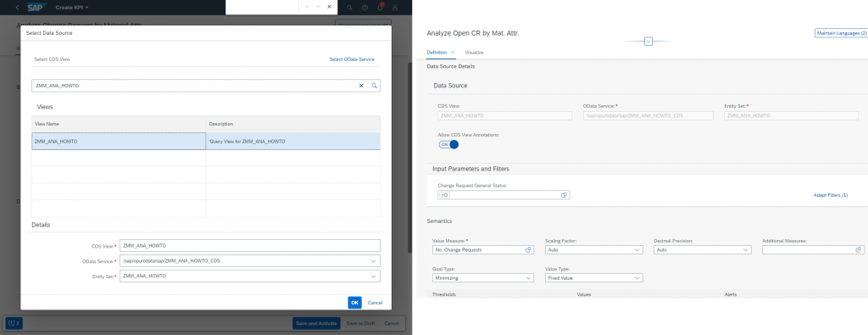Screen dimensions: 868x335
Task: Click the footer Cancel button behind dialog
Action: click(392, 323)
